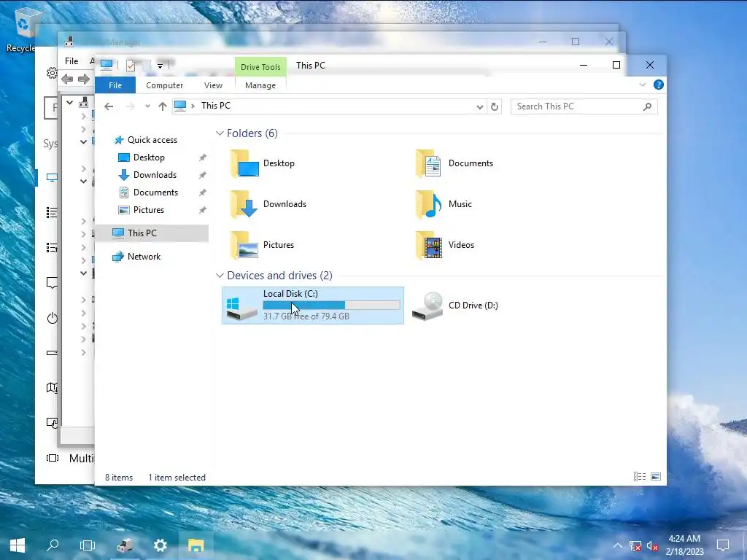Image resolution: width=747 pixels, height=560 pixels.
Task: Open Task View from the taskbar
Action: point(88,545)
